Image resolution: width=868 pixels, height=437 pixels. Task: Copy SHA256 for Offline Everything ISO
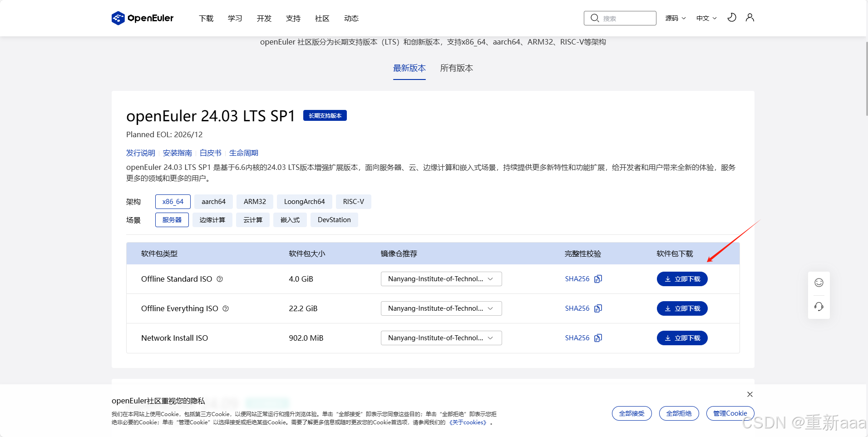[x=598, y=308]
